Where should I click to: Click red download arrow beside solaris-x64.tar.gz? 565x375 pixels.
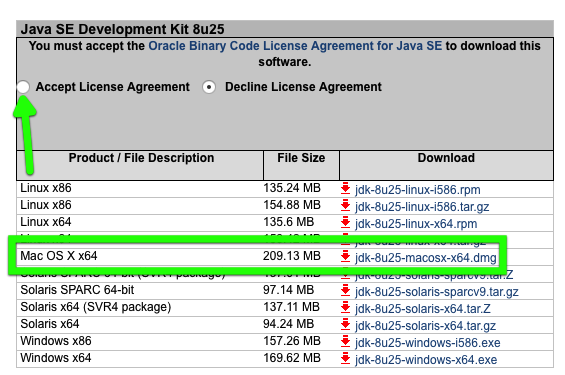(345, 324)
